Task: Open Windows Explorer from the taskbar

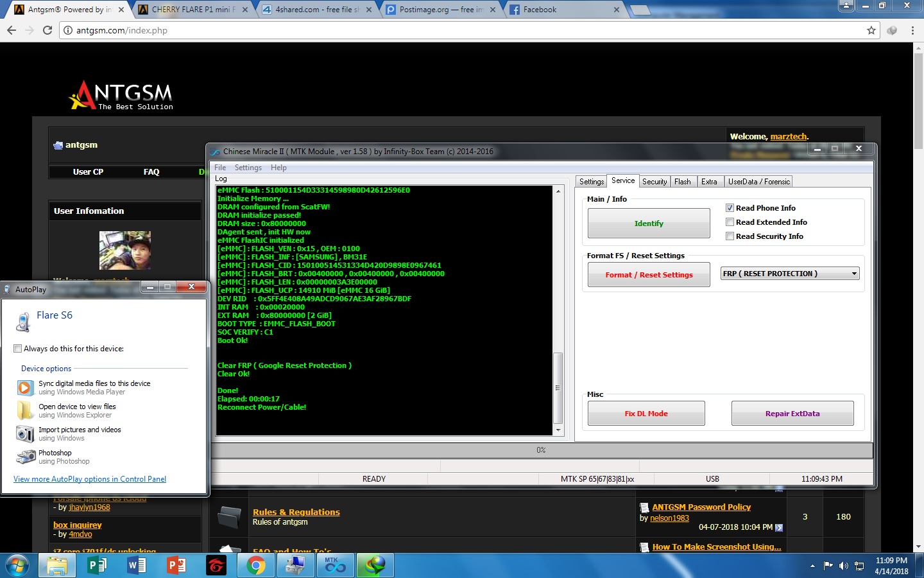Action: 56,565
